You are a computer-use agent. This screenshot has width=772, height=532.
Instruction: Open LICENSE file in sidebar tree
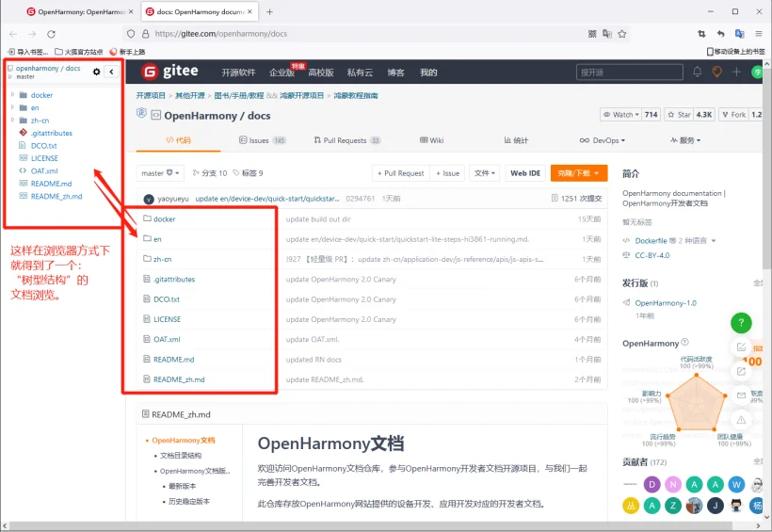pyautogui.click(x=44, y=158)
